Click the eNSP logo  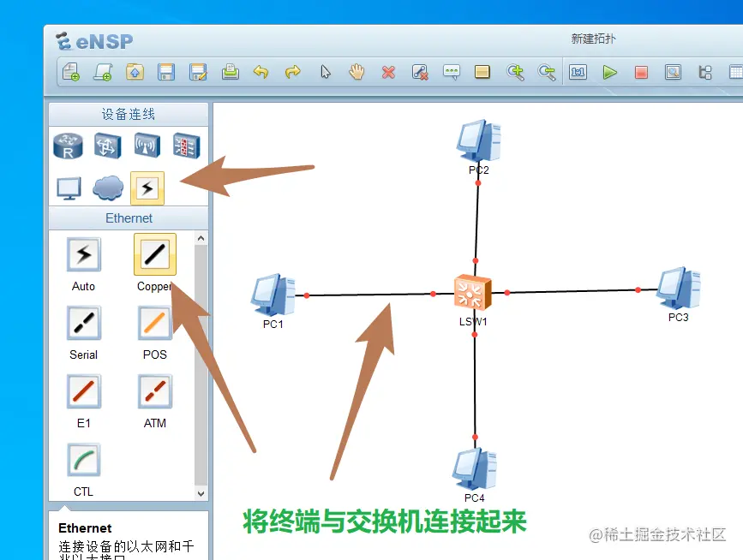[94, 41]
